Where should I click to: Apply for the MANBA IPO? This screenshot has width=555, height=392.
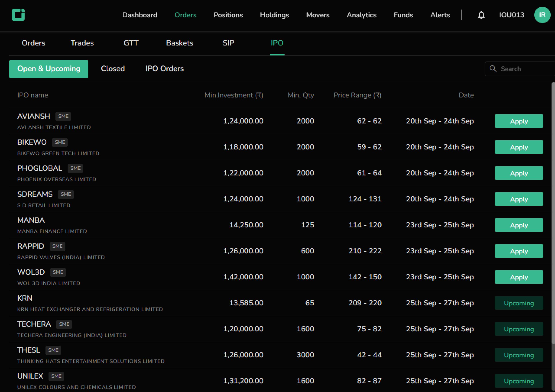tap(519, 225)
